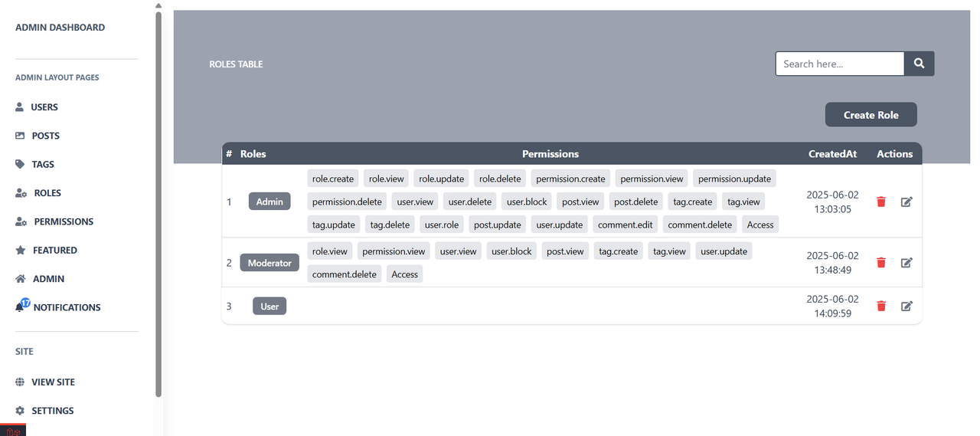Open the Settings menu item
Viewport: 980px width, 436px height.
pyautogui.click(x=53, y=411)
